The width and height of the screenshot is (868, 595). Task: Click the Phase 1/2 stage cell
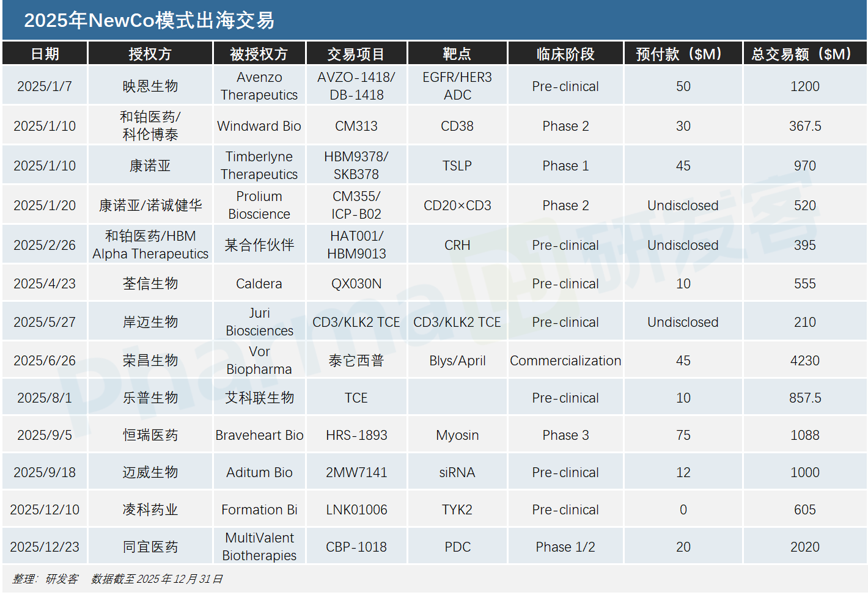(565, 547)
